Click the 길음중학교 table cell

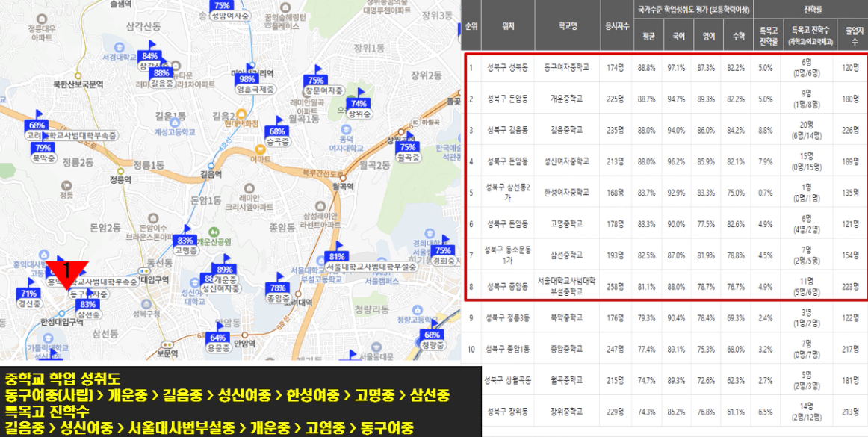coord(568,130)
